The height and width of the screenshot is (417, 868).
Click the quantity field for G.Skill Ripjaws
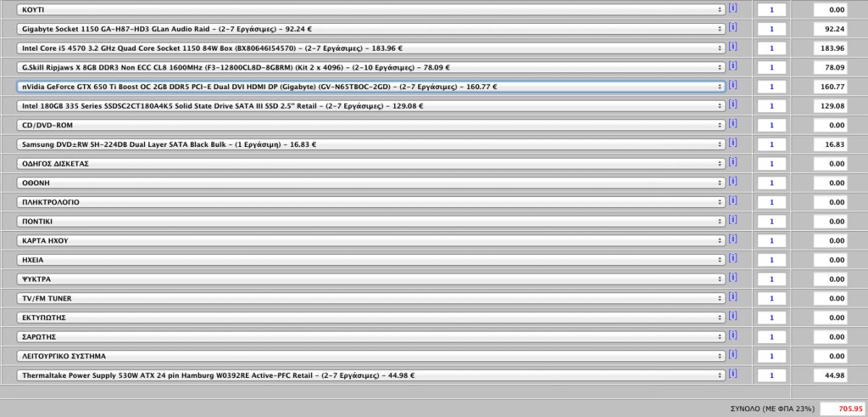tap(772, 67)
